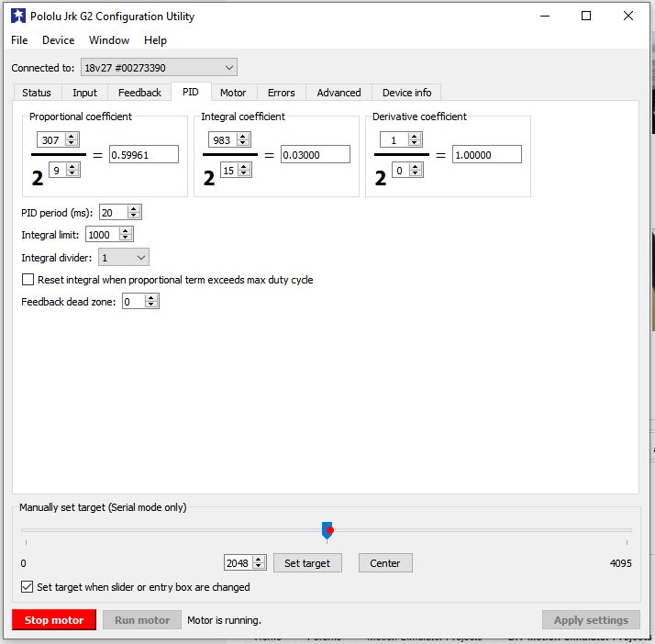Click the derivative coefficient value 1.00000
Viewport: 655px width, 644px height.
point(487,154)
